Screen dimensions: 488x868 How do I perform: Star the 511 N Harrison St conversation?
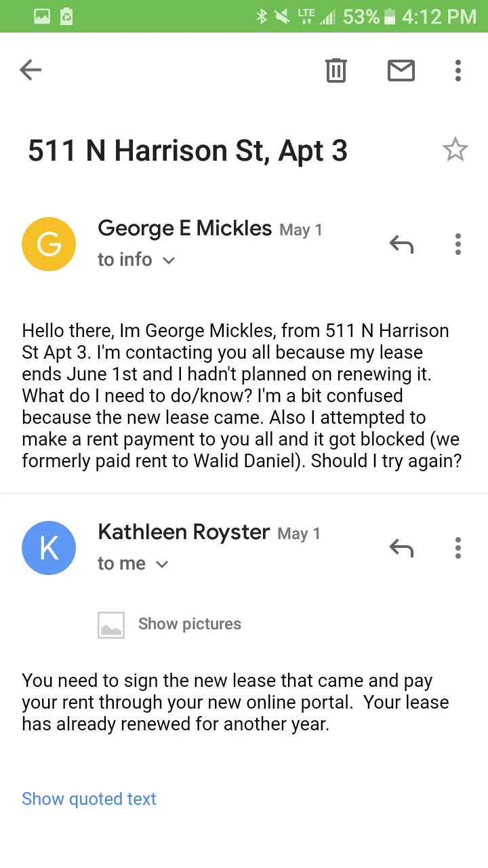pyautogui.click(x=455, y=150)
